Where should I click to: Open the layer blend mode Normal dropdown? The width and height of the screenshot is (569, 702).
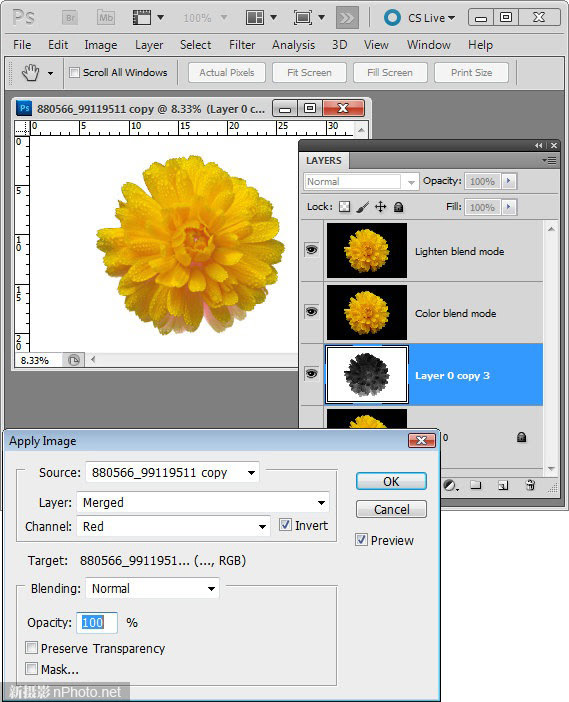pyautogui.click(x=361, y=181)
